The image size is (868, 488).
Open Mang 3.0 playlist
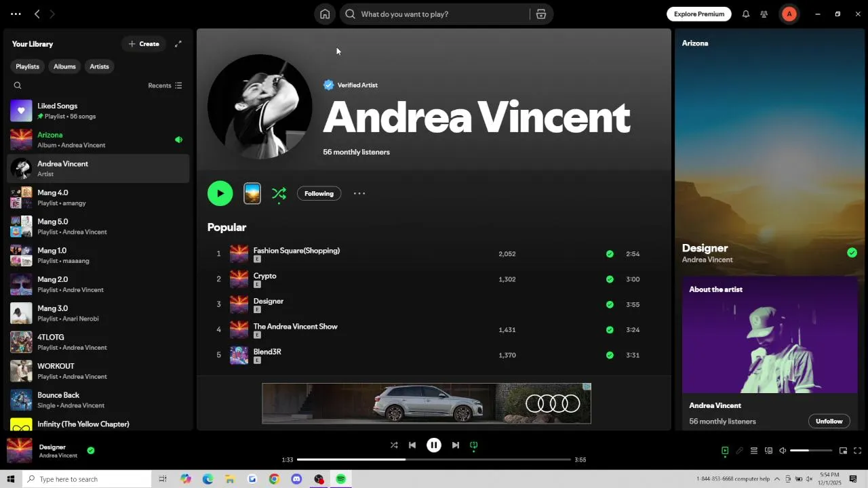[x=98, y=313]
